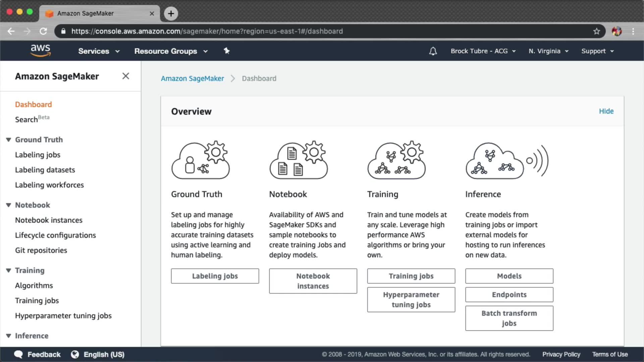Open the notifications bell icon
Viewport: 644px width, 362px height.
pyautogui.click(x=433, y=51)
